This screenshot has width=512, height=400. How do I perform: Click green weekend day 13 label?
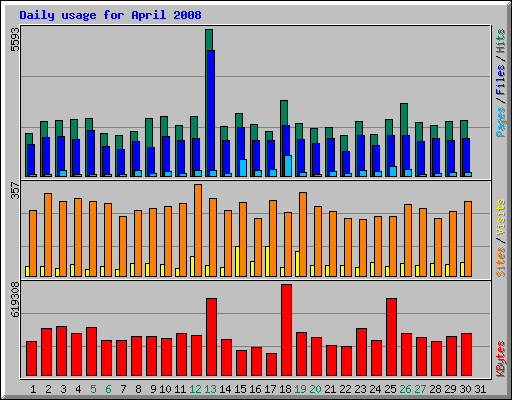[210, 389]
